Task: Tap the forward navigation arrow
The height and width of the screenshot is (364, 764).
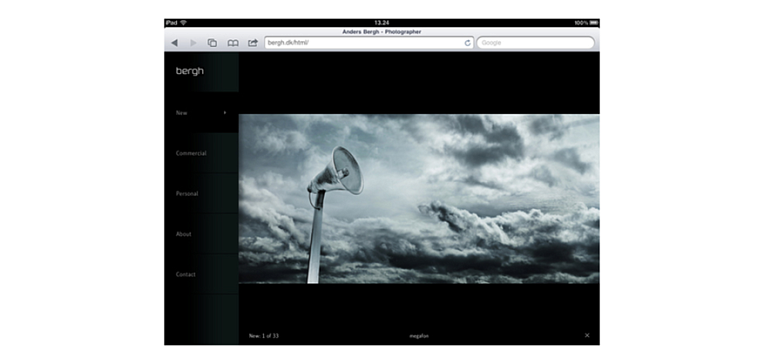Action: 193,43
